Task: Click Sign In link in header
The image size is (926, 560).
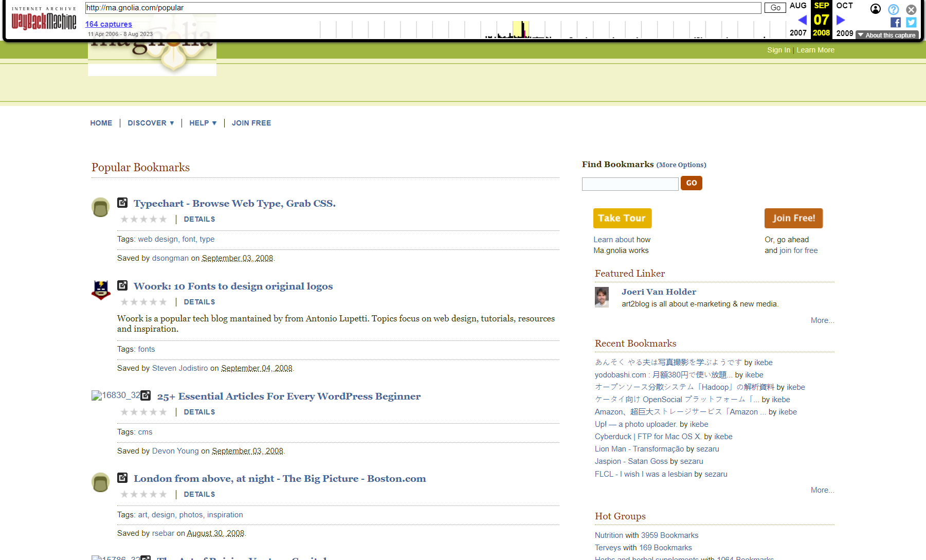Action: point(778,50)
